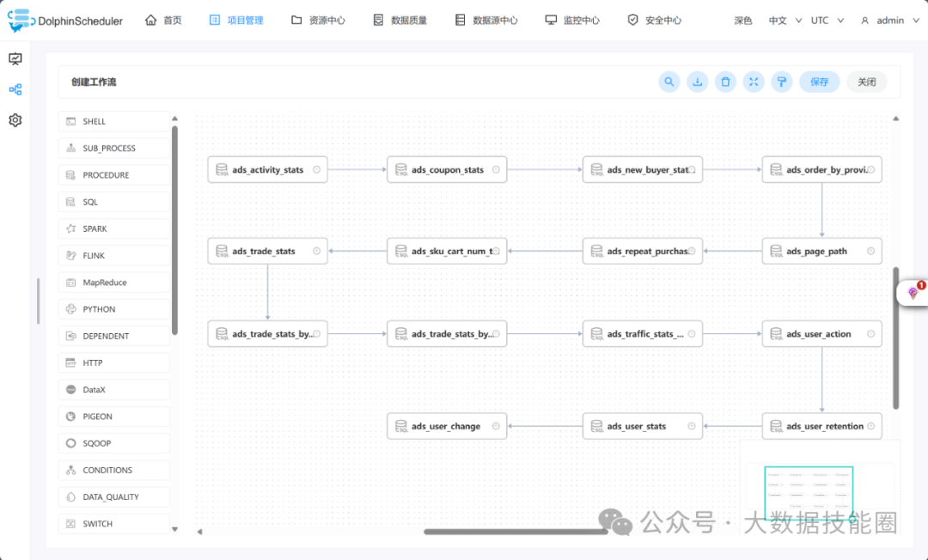Image resolution: width=928 pixels, height=560 pixels.
Task: Click the fullscreen expand icon
Action: click(754, 82)
